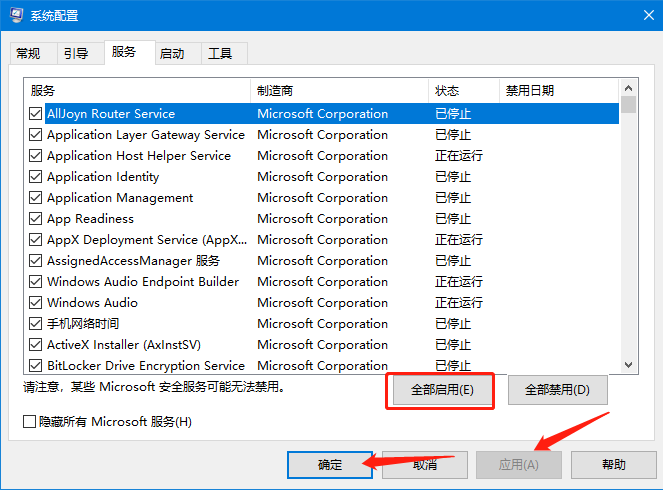Screen dimensions: 663x490
Task: Sort the list by 制造商 column header
Action: [x=338, y=91]
